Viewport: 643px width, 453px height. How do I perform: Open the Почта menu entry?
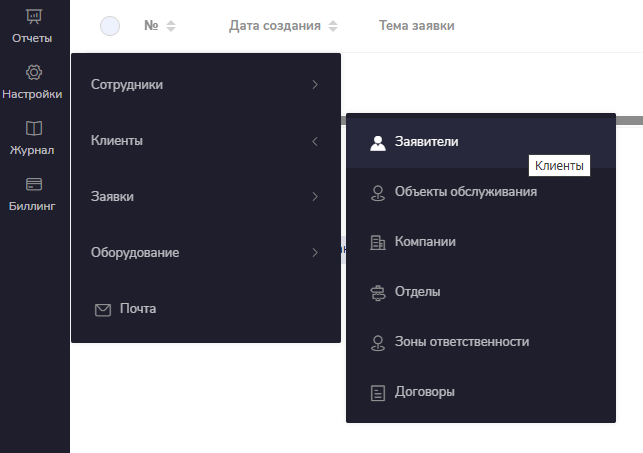[x=137, y=309]
